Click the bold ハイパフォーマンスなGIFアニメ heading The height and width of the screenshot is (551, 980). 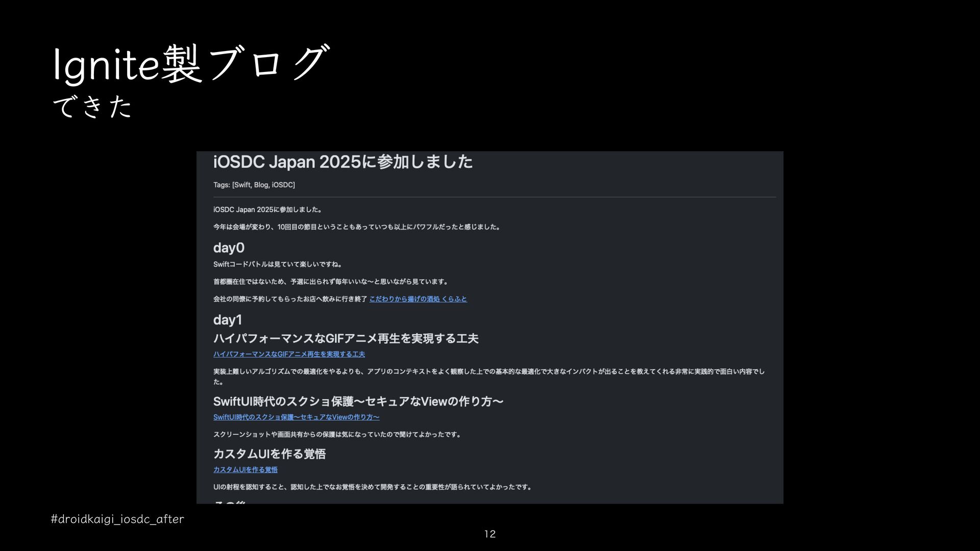click(x=346, y=339)
